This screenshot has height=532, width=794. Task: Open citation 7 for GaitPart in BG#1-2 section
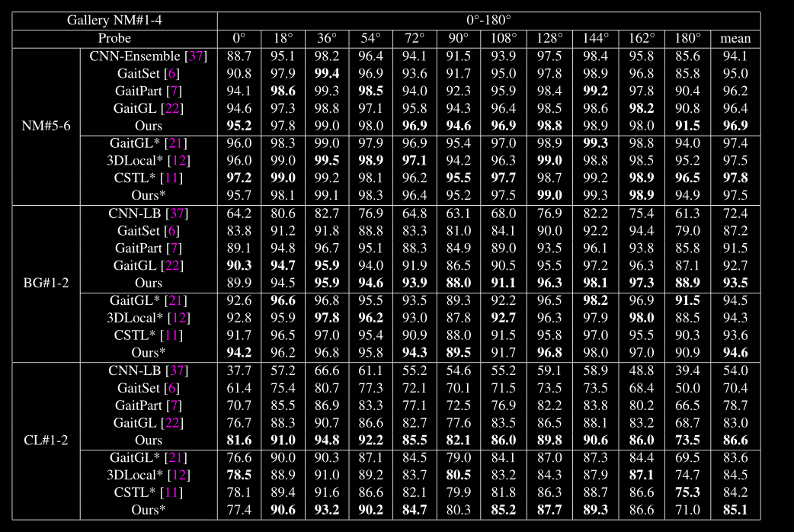(175, 248)
